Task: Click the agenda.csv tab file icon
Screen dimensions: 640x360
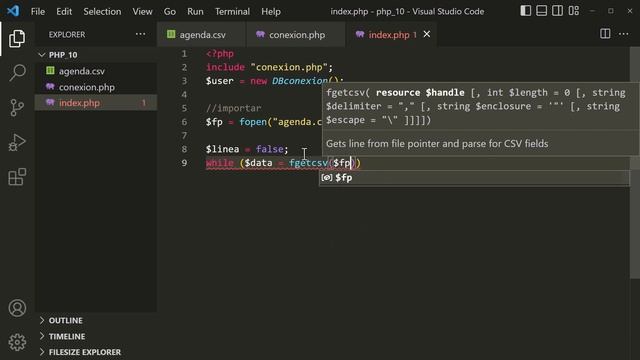Action: point(171,34)
